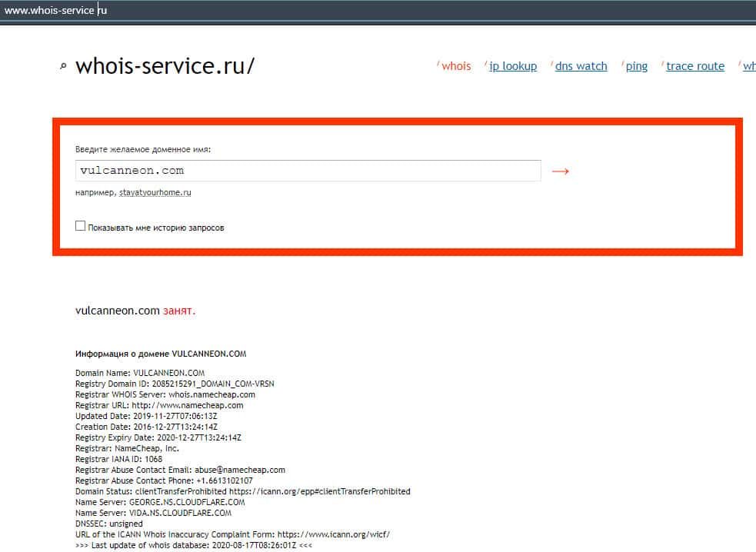Image resolution: width=756 pixels, height=552 pixels.
Task: Click the Registry Expiry Date line
Action: click(158, 437)
